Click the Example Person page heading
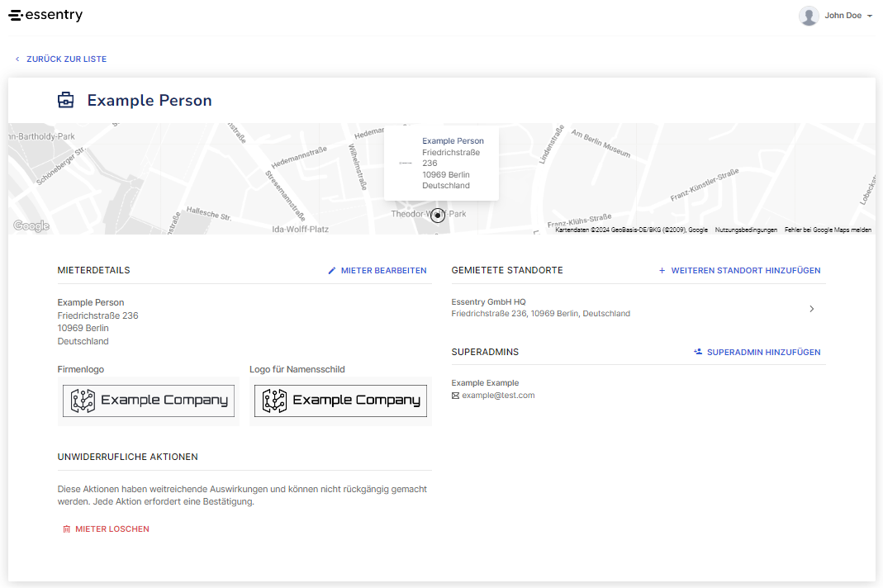 point(150,100)
